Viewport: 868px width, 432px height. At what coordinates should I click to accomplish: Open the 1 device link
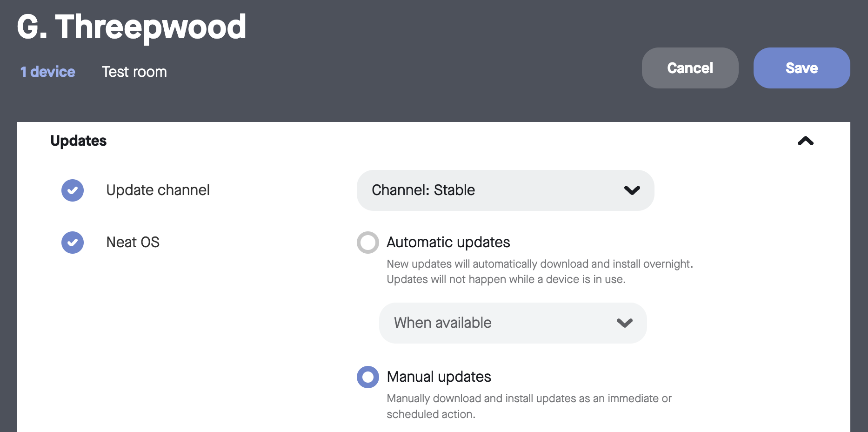pyautogui.click(x=48, y=72)
